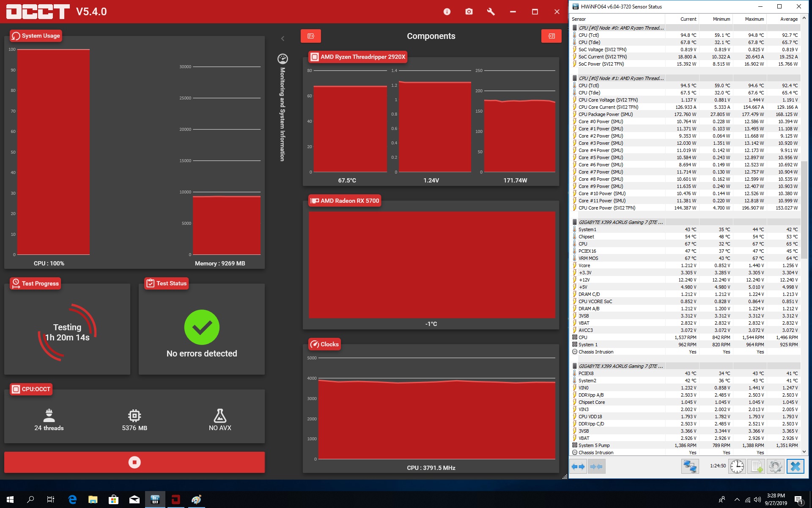Click AMD Ryzen Threadripper 2920X header
Viewport: 812px width, 508px height.
tap(358, 57)
